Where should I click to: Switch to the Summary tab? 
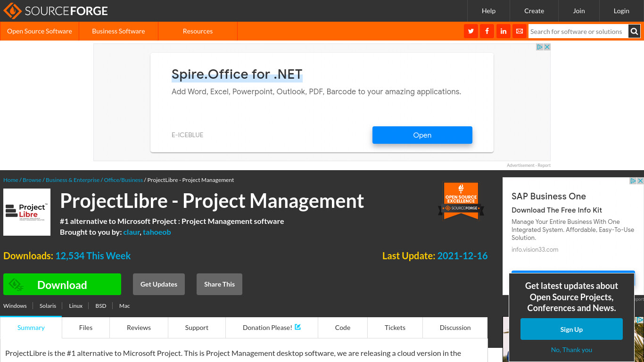point(31,328)
